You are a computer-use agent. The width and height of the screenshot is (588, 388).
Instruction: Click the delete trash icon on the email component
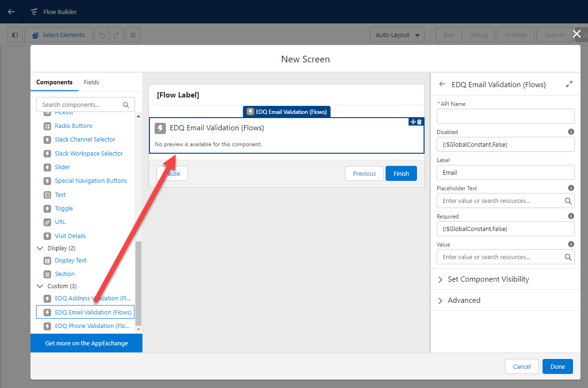point(419,121)
